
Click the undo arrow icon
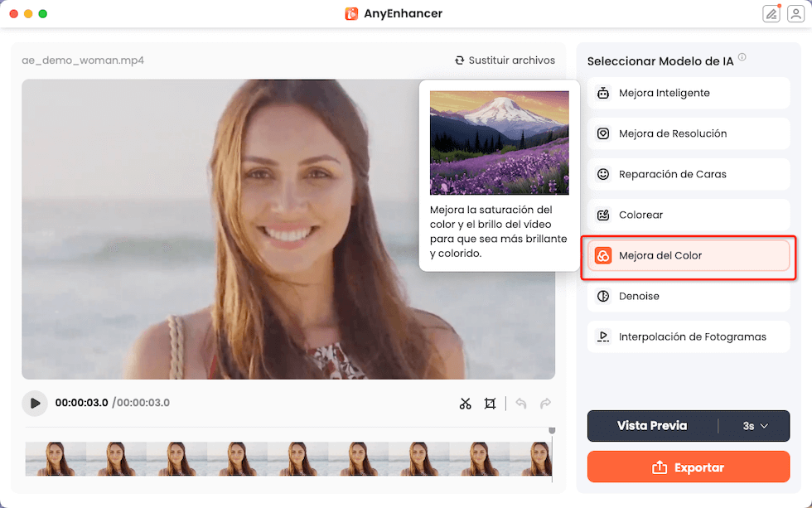click(521, 404)
